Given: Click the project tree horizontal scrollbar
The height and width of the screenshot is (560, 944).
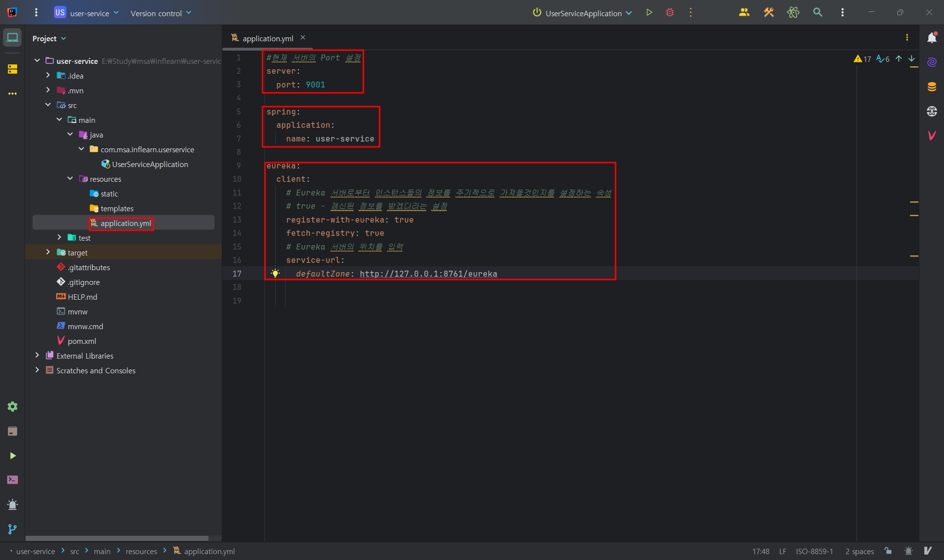Looking at the screenshot, I should click(x=117, y=538).
